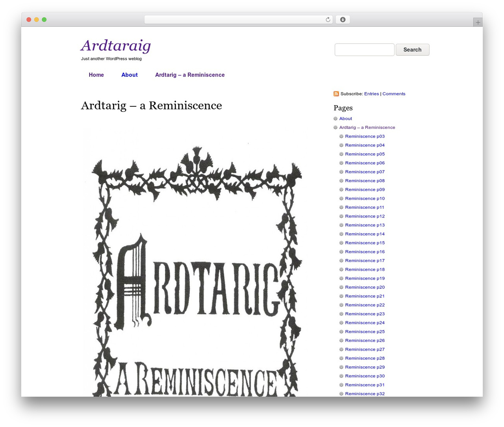Subscribe to the Comments feed link
The image size is (504, 427).
coord(394,94)
